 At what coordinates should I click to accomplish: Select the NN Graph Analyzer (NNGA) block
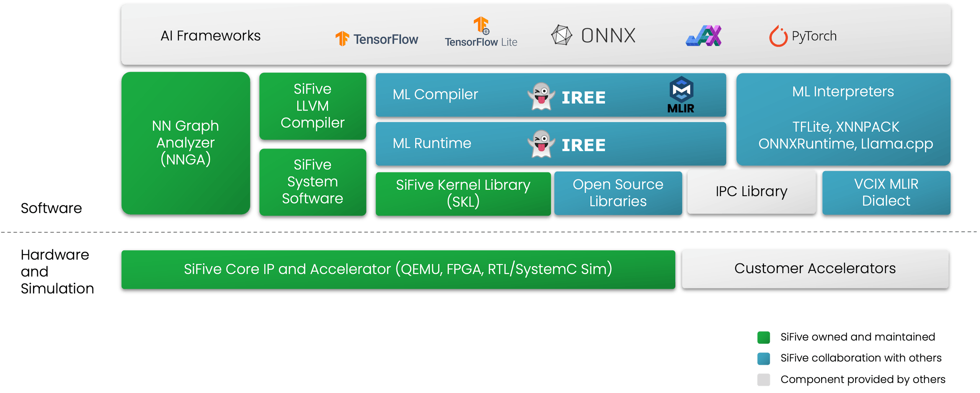[x=186, y=143]
